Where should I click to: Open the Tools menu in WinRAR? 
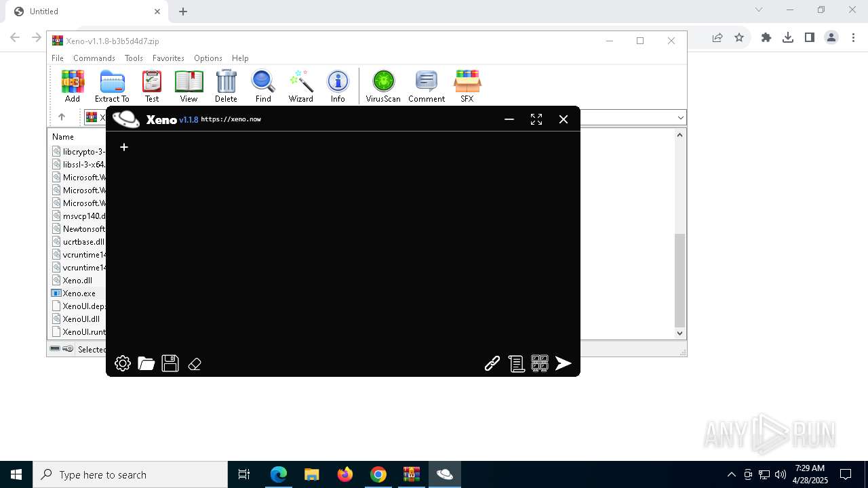click(x=134, y=58)
